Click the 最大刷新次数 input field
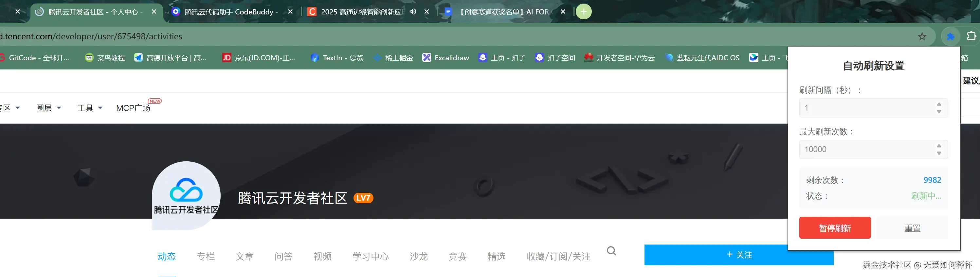980x277 pixels. coord(873,149)
